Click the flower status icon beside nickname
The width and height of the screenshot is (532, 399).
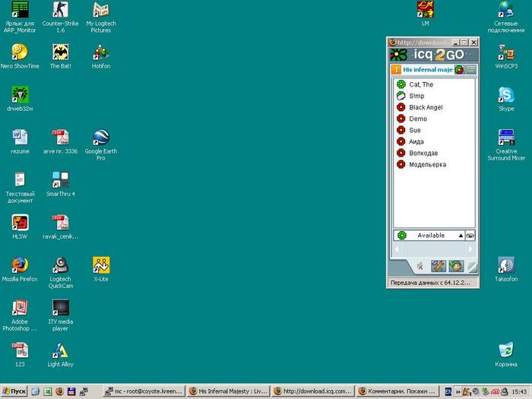pos(459,70)
